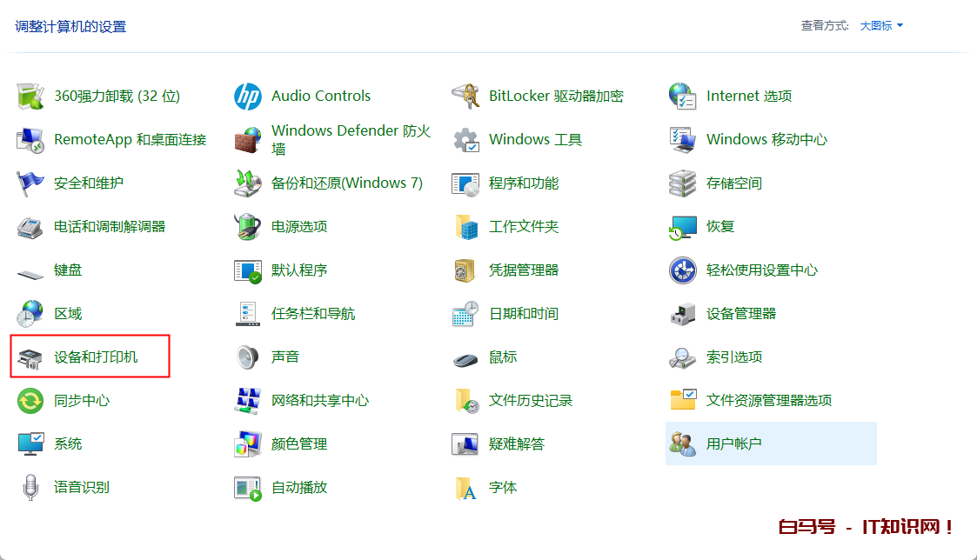Click the Windows Defender 防火墙 brick wall icon

(248, 140)
